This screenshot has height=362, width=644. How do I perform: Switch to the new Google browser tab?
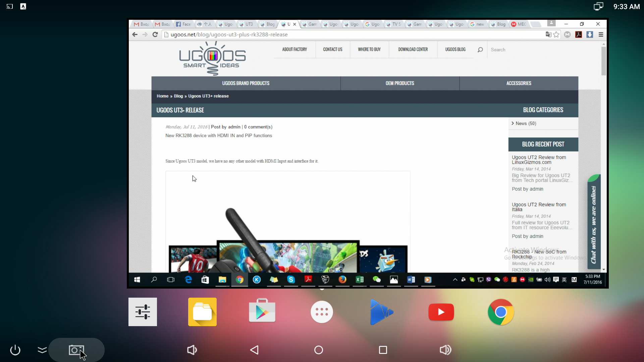pos(477,24)
